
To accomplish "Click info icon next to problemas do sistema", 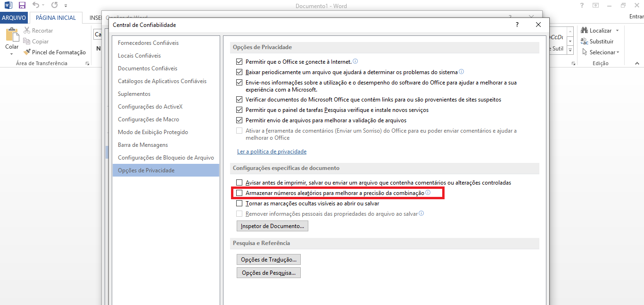I will (x=462, y=72).
